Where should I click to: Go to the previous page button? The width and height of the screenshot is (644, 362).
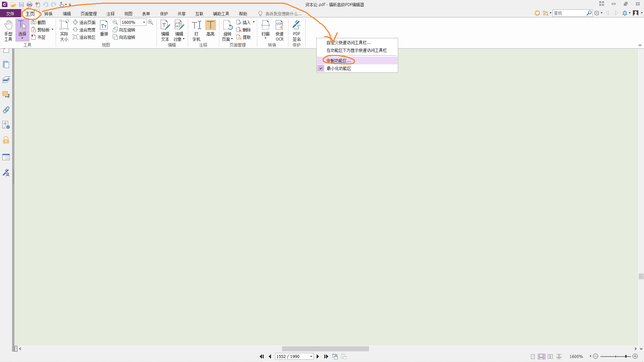tap(270, 357)
